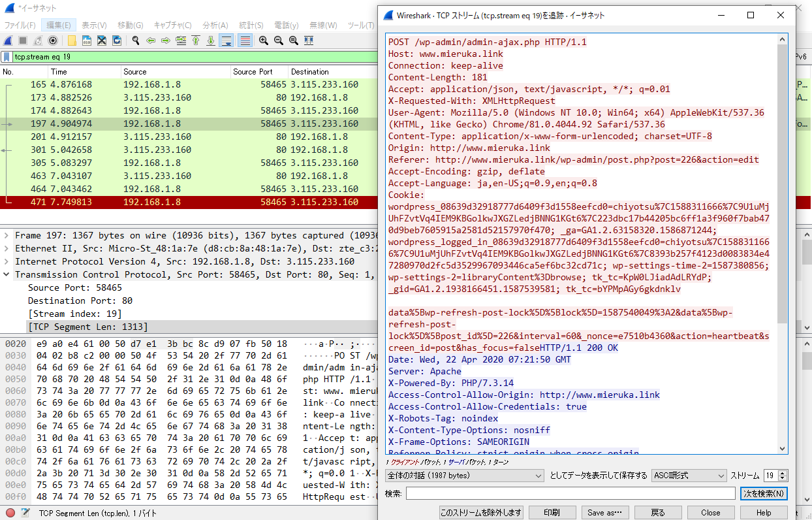Open the ファイル(F) menu

[20, 25]
